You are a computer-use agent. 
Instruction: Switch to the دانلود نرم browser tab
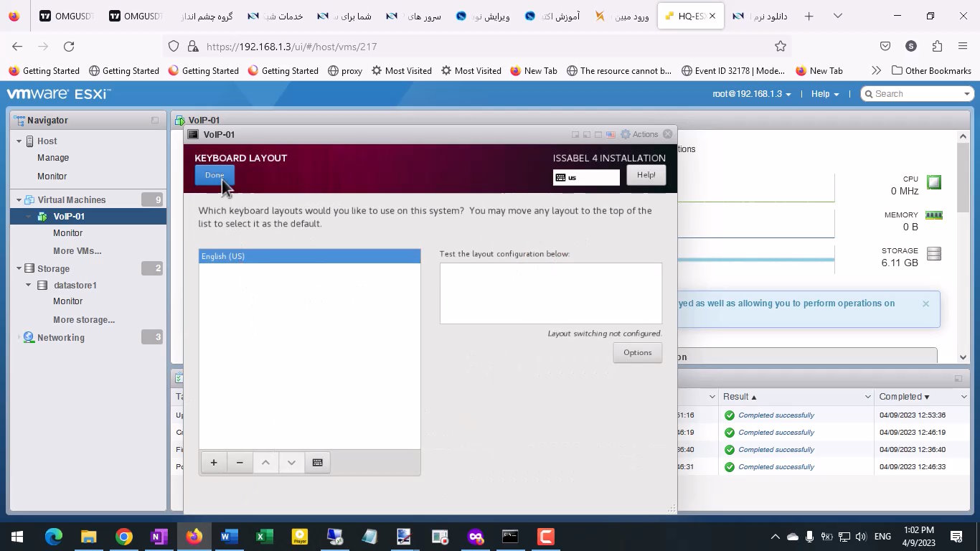point(760,16)
